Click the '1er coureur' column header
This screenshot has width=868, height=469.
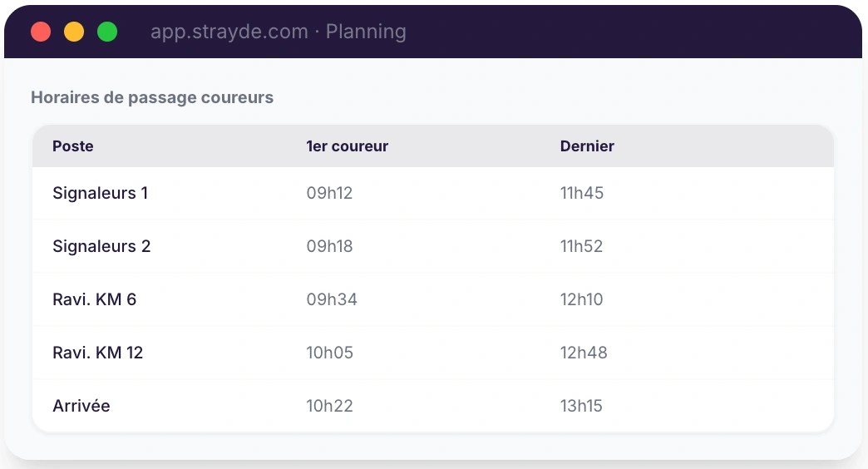347,146
